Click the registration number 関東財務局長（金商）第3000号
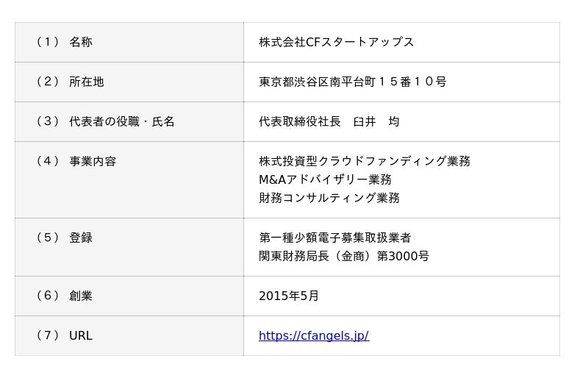The width and height of the screenshot is (588, 378). [x=343, y=256]
